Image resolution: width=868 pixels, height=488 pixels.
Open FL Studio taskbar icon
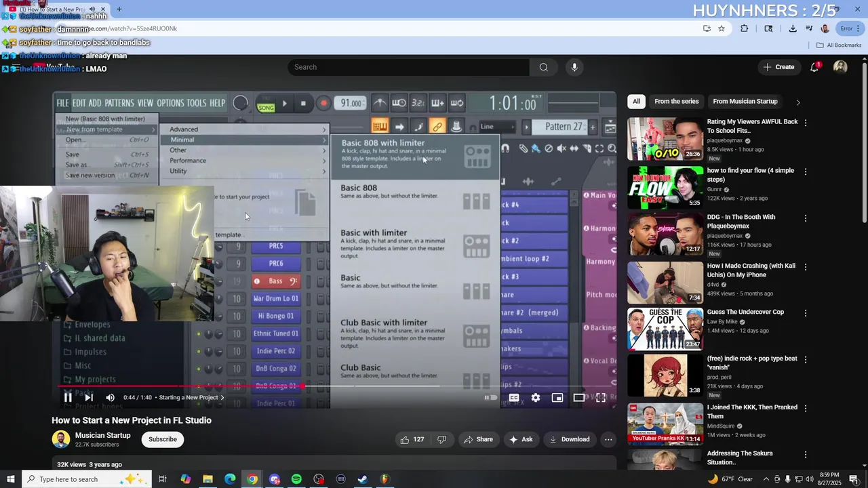385,479
